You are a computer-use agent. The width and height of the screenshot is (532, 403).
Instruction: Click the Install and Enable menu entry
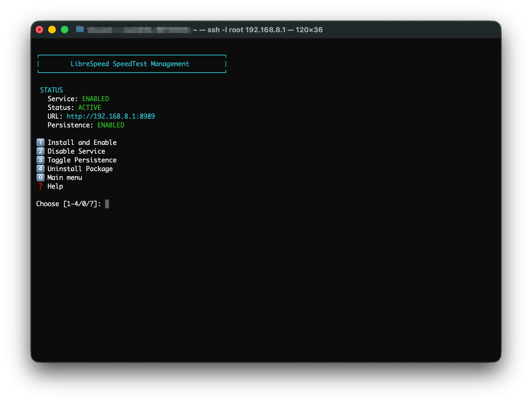[x=82, y=142]
